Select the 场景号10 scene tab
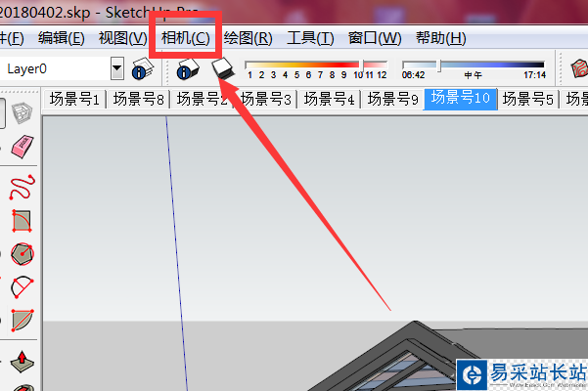This screenshot has width=588, height=391. click(x=461, y=99)
